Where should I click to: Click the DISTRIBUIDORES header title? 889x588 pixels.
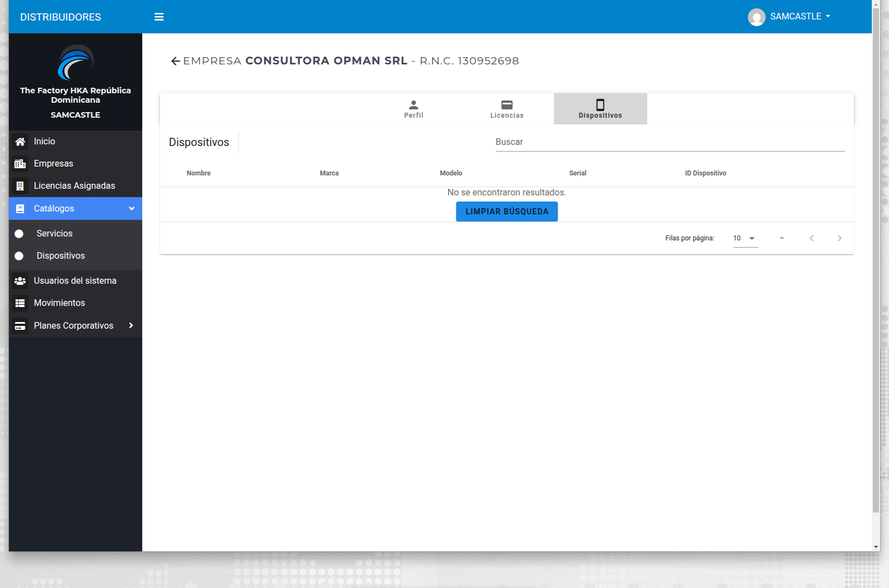pyautogui.click(x=61, y=17)
